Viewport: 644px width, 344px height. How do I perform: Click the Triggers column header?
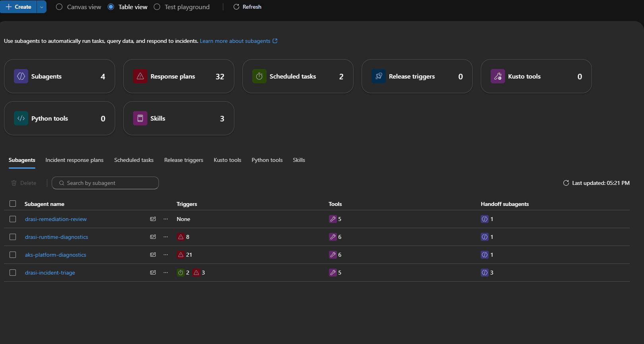(x=187, y=204)
